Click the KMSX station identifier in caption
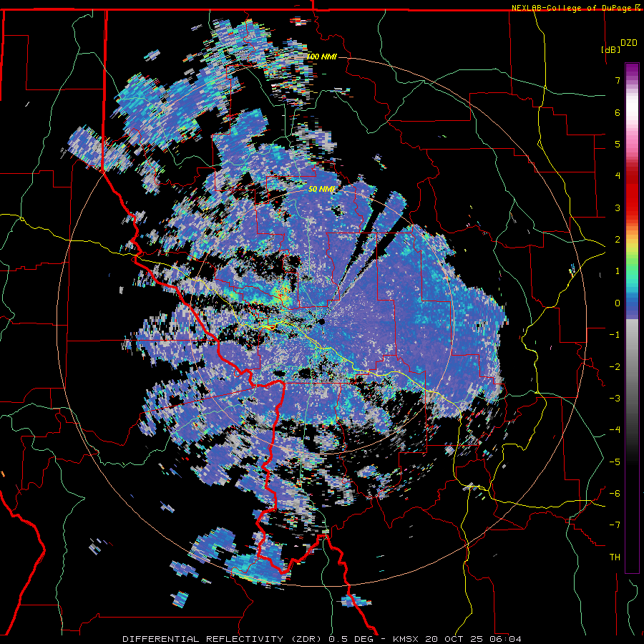Viewport: 644px width, 644px height. (406, 639)
